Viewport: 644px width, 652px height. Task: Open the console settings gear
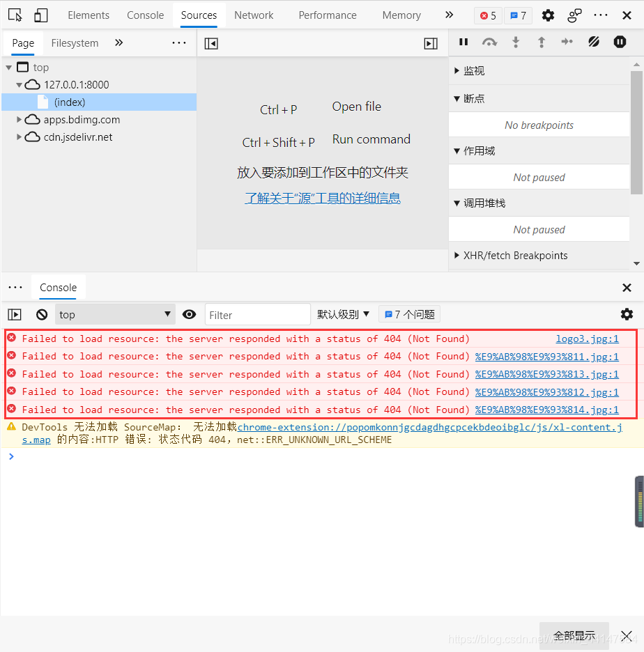pos(627,314)
